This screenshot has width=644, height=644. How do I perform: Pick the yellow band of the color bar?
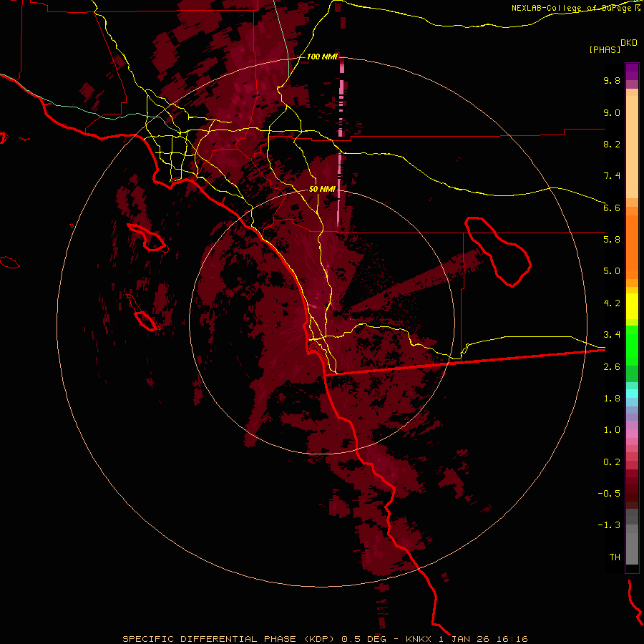[x=632, y=306]
